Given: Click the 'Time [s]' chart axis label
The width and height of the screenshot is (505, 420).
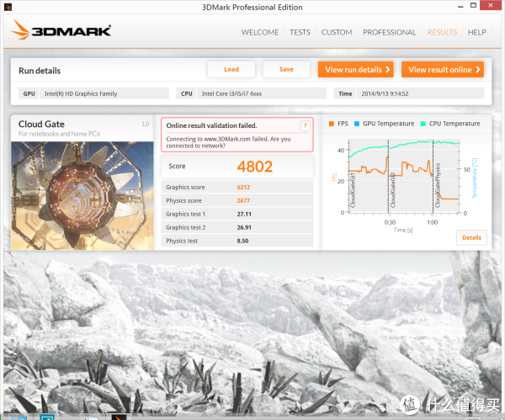Looking at the screenshot, I should (403, 230).
